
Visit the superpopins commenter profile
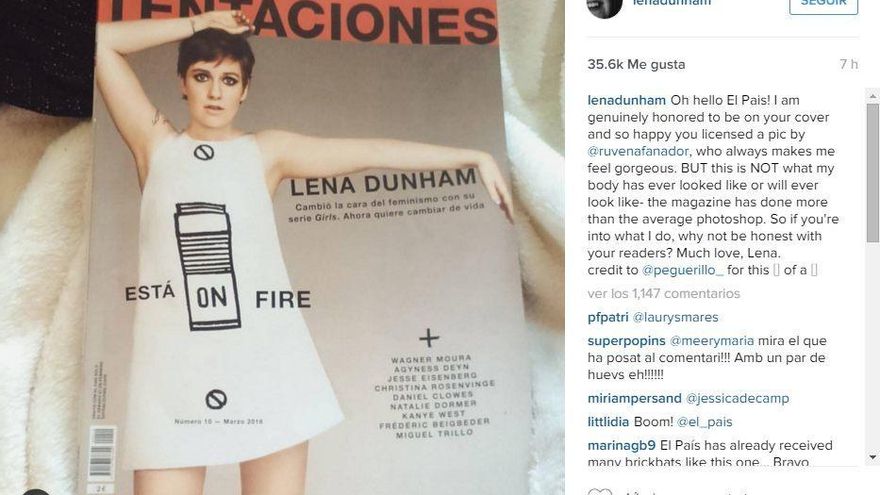pos(626,341)
